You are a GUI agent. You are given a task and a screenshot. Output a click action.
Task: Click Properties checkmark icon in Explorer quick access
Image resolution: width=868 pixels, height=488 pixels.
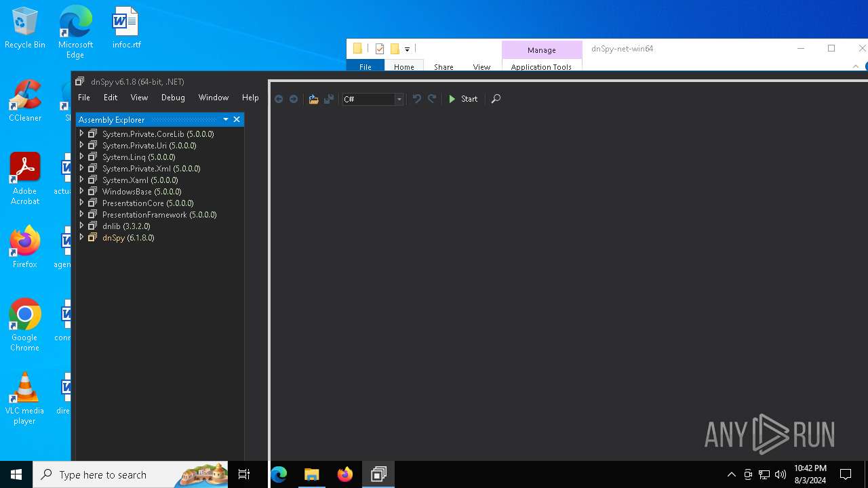pyautogui.click(x=380, y=49)
